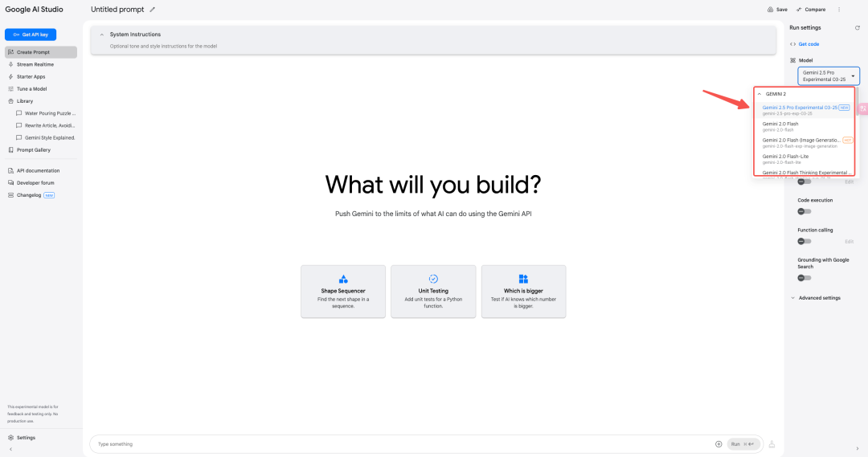This screenshot has width=868, height=457.
Task: Toggle the switch partly hidden under the model list
Action: [805, 182]
